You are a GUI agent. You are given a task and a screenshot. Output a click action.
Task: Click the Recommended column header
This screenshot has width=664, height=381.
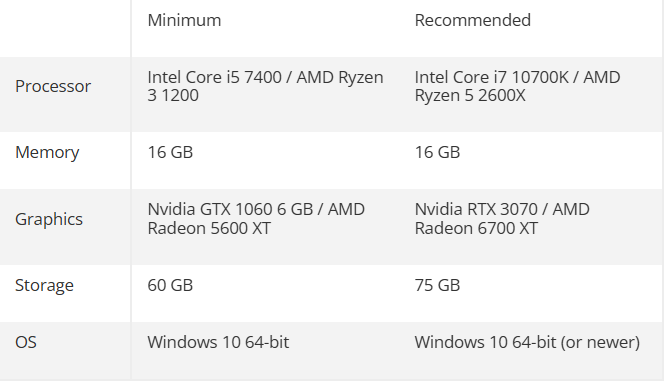pos(473,20)
